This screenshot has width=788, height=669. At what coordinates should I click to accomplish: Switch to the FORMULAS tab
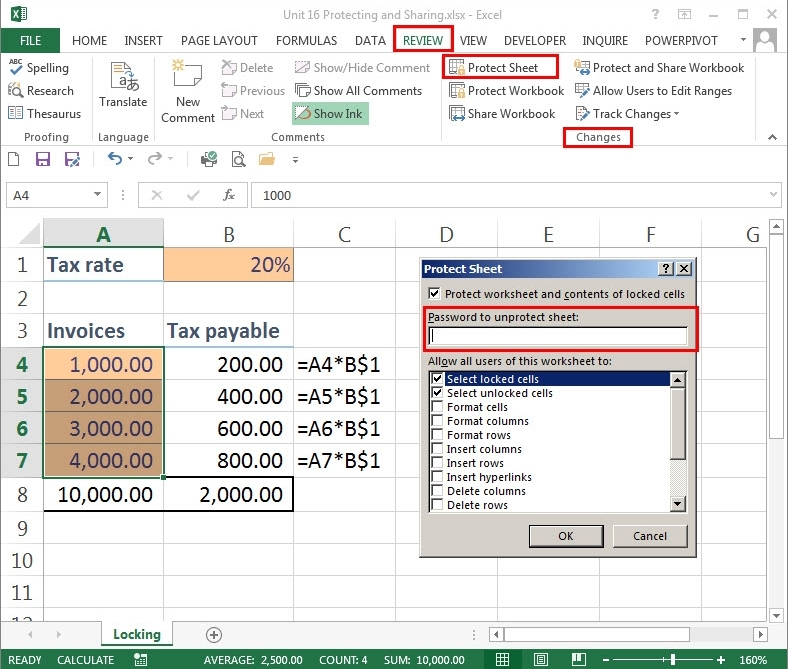point(307,40)
